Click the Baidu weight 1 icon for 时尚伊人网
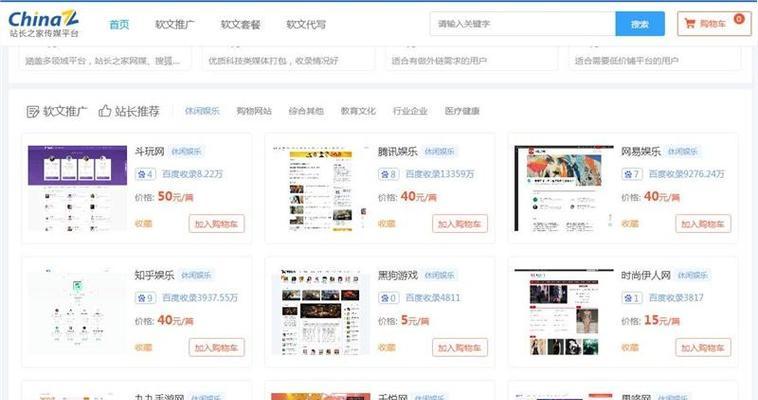 631,298
